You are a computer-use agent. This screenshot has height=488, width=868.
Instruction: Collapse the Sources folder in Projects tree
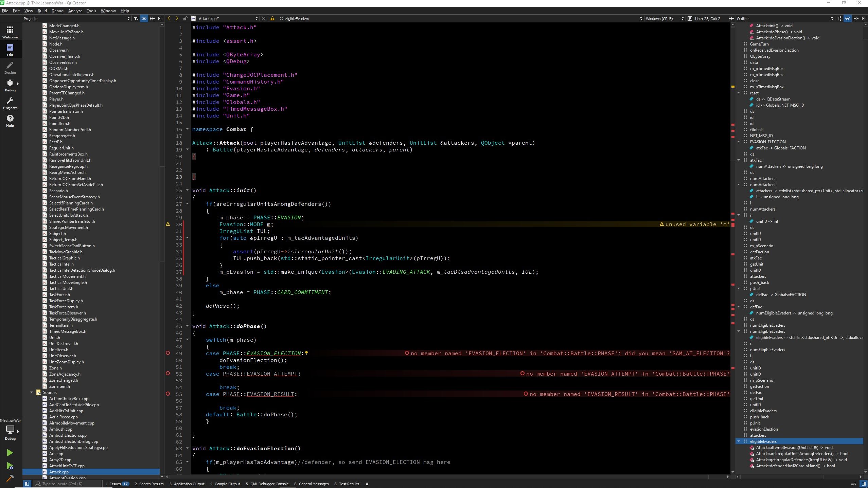coord(32,392)
